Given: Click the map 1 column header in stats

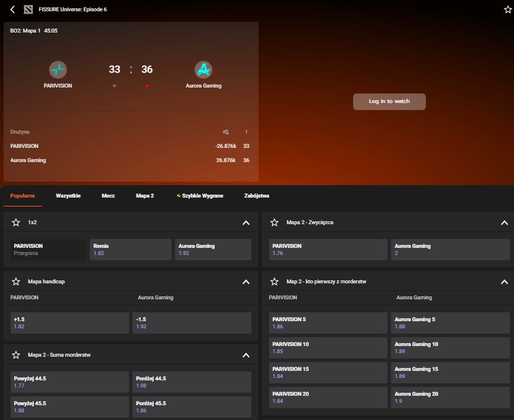Looking at the screenshot, I should 246,132.
